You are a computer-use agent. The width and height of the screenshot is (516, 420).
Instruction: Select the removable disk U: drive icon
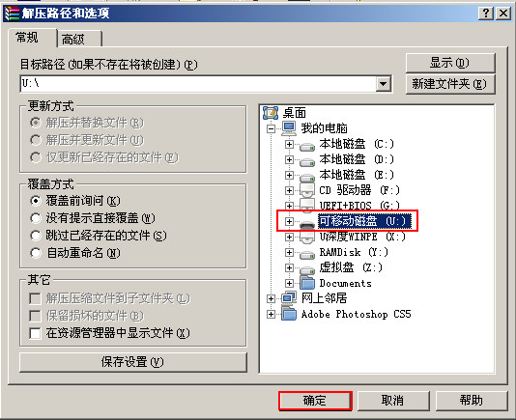(307, 224)
